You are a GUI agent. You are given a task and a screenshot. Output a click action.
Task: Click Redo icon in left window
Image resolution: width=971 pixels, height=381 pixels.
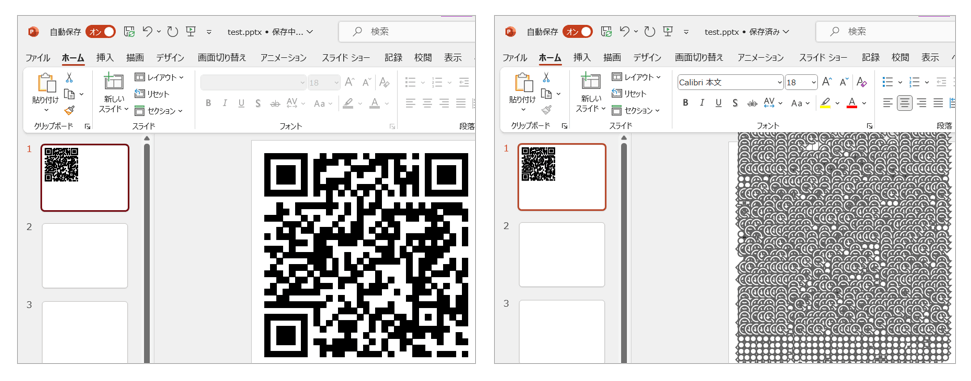click(x=172, y=32)
